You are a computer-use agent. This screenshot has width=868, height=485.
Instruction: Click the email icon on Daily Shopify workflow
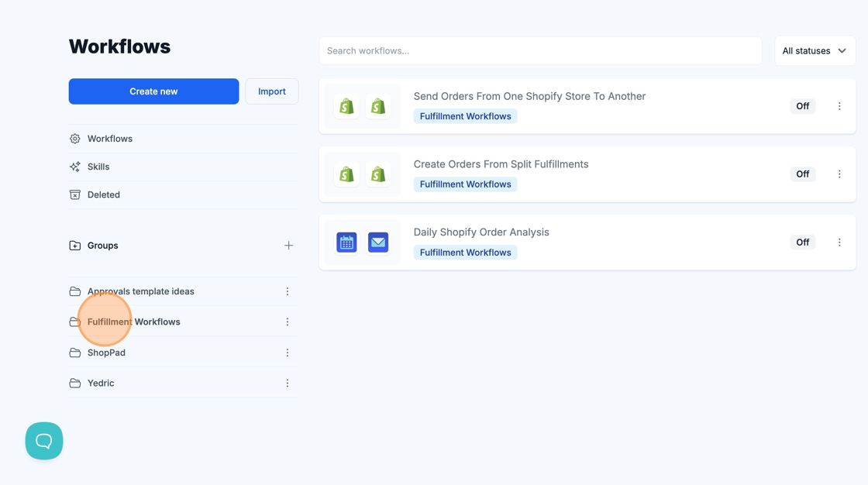pyautogui.click(x=378, y=242)
